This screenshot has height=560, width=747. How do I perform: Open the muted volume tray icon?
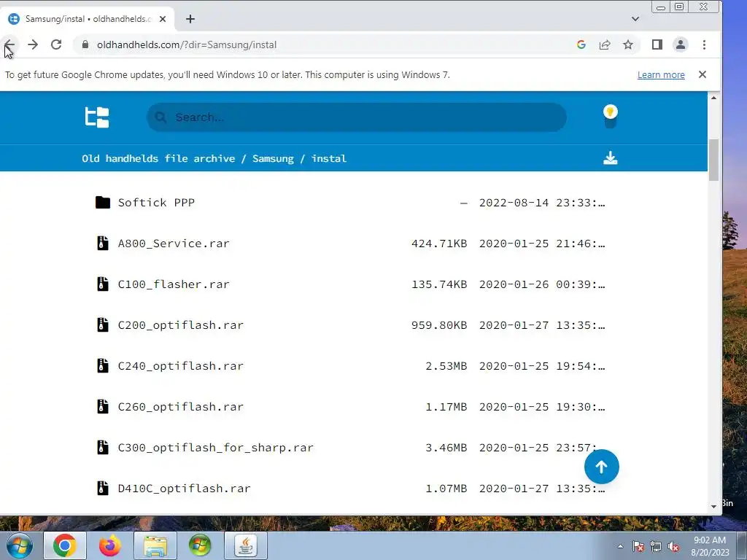(673, 547)
